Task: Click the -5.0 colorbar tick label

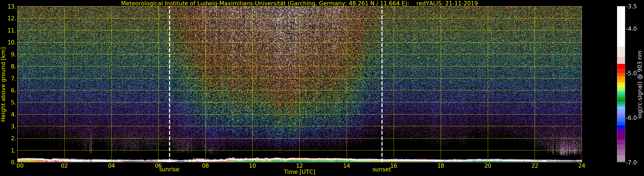Action: pos(632,73)
